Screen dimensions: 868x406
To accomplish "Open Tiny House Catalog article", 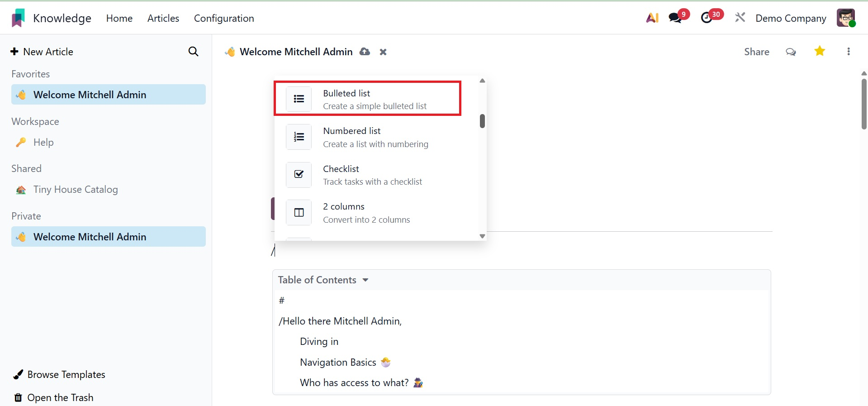I will tap(75, 190).
